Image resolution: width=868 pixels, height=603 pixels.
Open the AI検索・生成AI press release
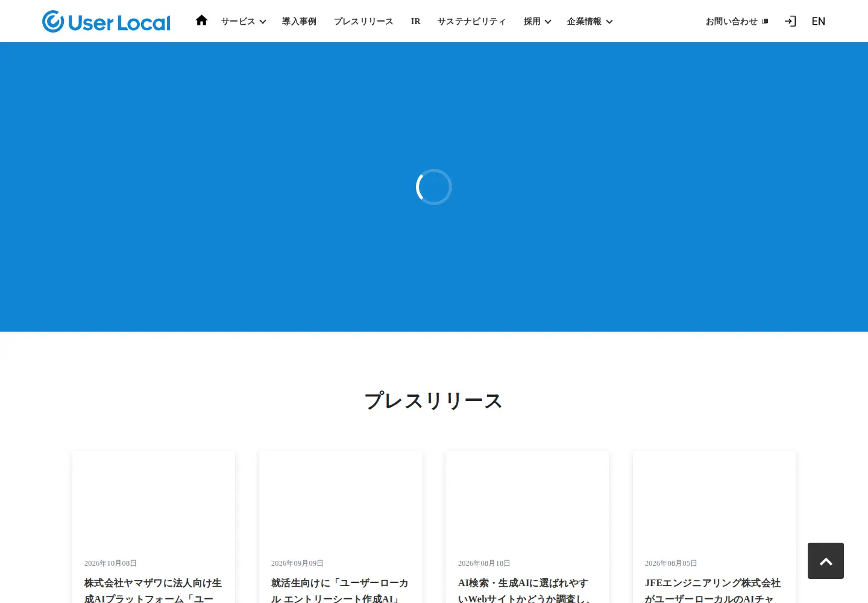point(527,590)
